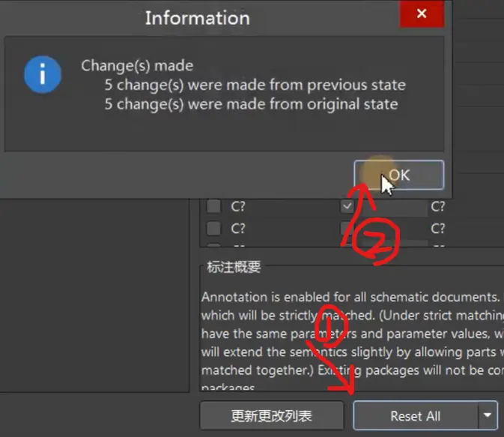Select the 'from original state' message line
The height and width of the screenshot is (437, 504).
click(251, 104)
